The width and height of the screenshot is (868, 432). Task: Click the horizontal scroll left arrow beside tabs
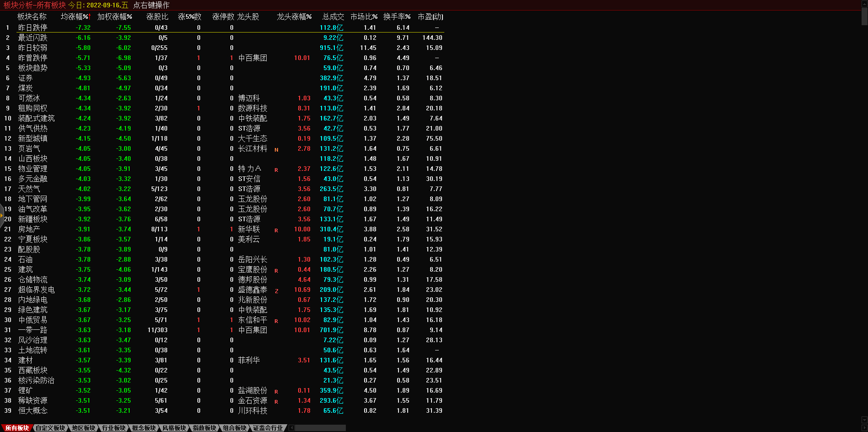[291, 428]
